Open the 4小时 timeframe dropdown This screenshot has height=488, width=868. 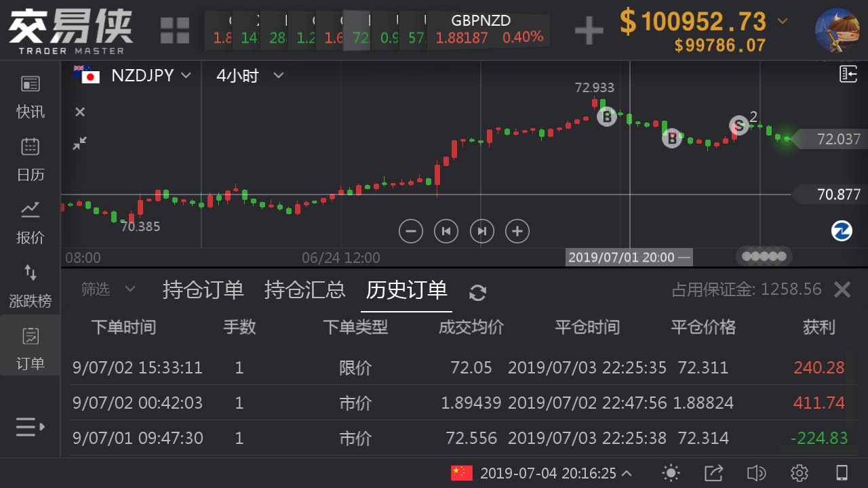[x=278, y=75]
